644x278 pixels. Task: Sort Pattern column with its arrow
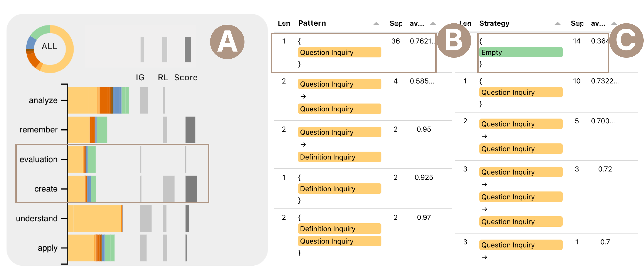[376, 24]
